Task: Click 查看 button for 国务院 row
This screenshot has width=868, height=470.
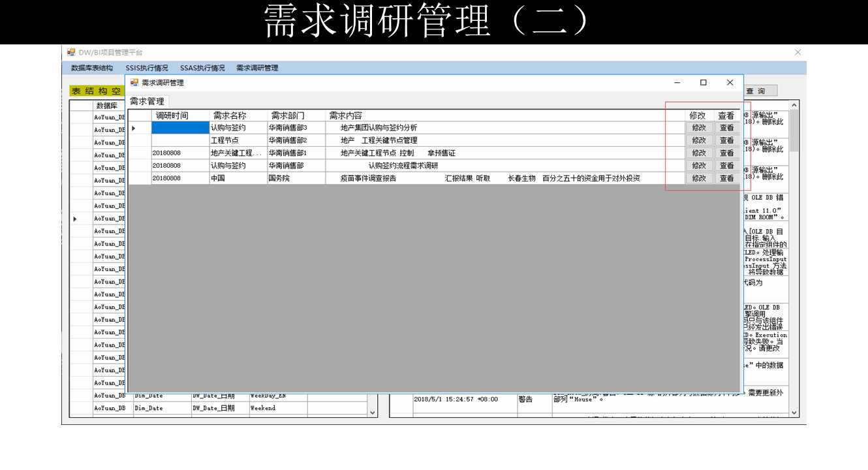Action: tap(727, 178)
